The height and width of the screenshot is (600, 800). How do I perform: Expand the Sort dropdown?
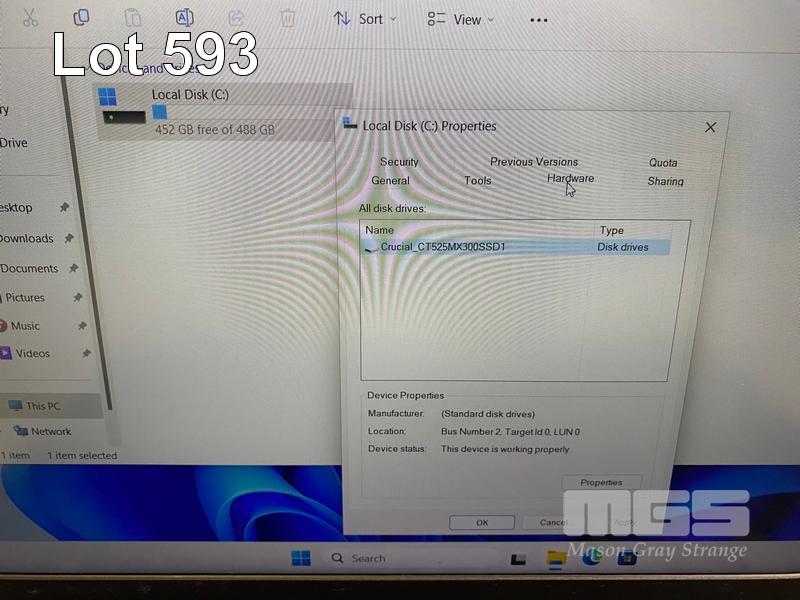365,19
